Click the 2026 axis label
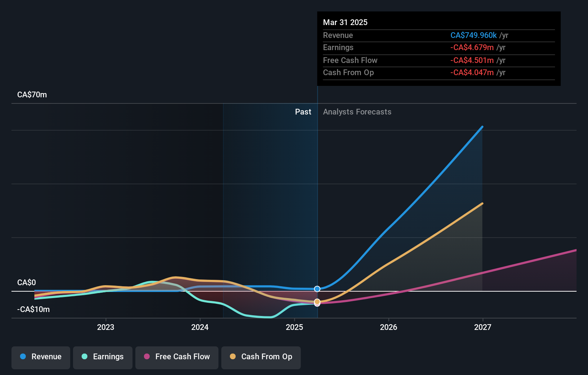Image resolution: width=588 pixels, height=375 pixels. pos(389,327)
